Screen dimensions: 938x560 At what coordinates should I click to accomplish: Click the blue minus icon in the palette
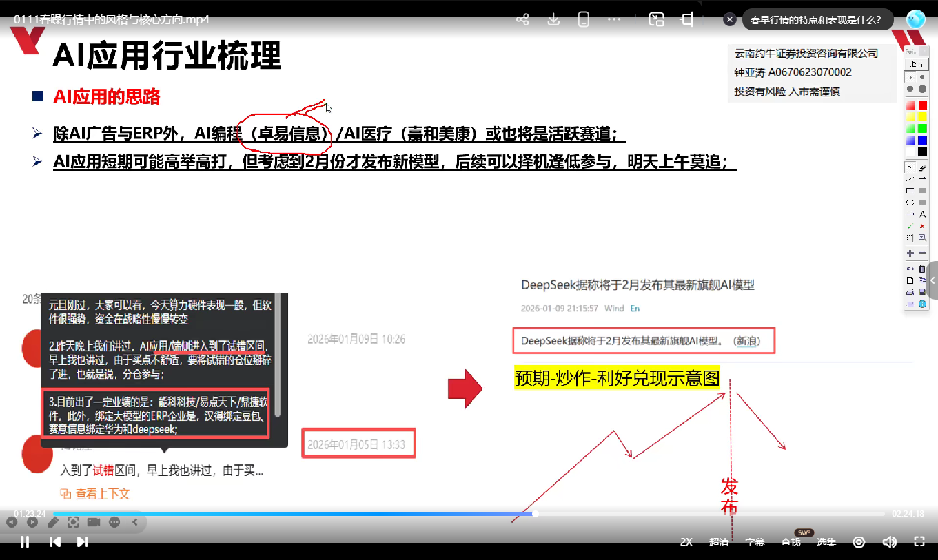tap(922, 253)
